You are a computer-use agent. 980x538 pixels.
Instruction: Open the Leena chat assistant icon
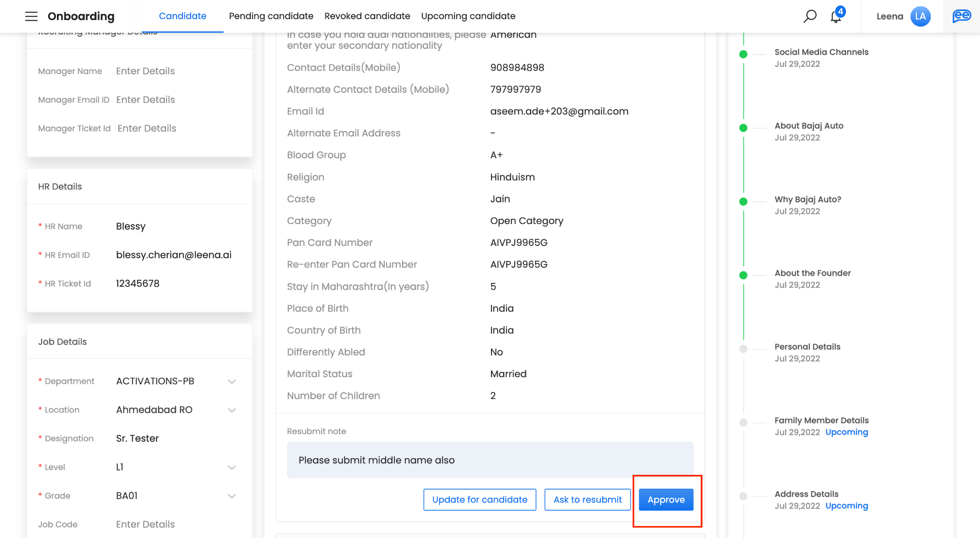click(x=961, y=16)
